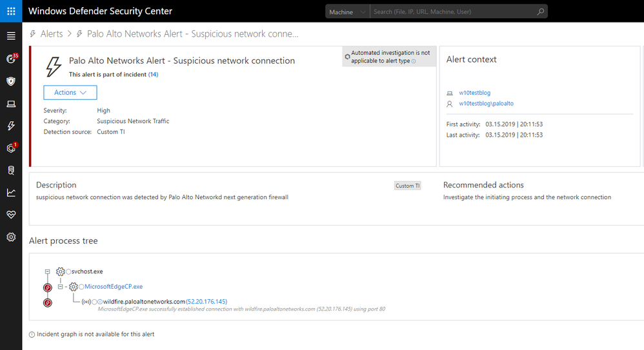Click the wildfire.paloaltonetworks.com domain name
The width and height of the screenshot is (644, 350).
pos(144,302)
